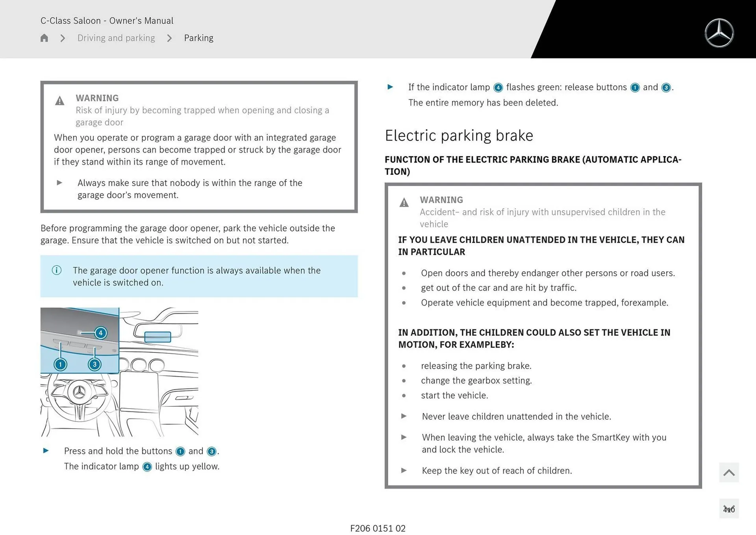
Task: Click the home icon in the breadcrumb
Action: coord(44,38)
